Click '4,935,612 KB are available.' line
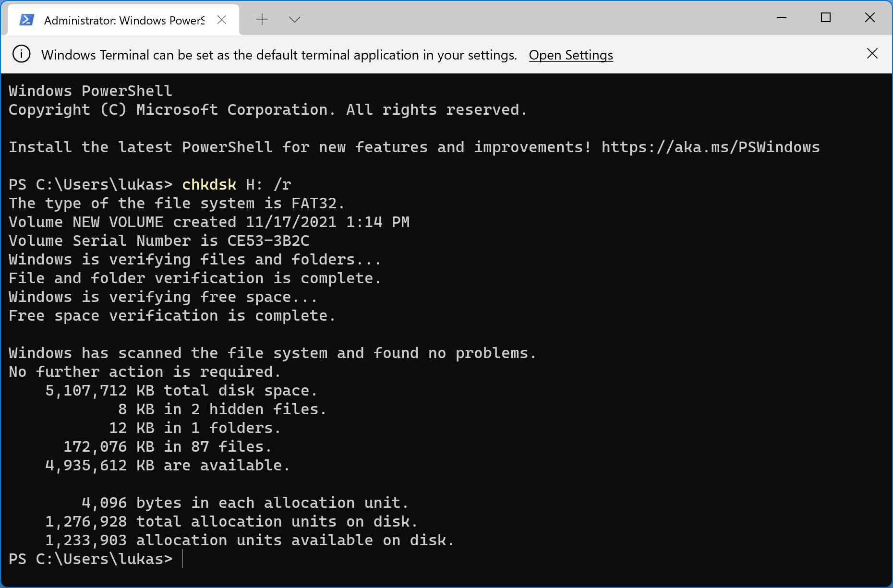893x588 pixels. point(168,465)
